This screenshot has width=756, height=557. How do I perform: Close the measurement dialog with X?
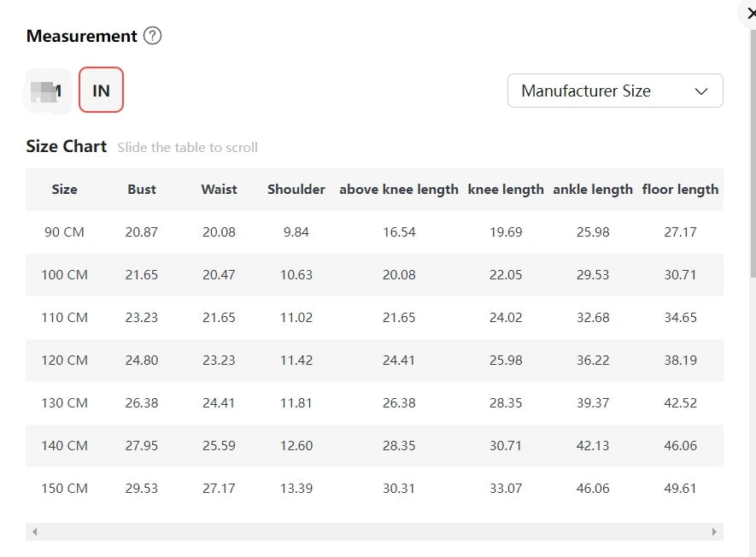[750, 13]
